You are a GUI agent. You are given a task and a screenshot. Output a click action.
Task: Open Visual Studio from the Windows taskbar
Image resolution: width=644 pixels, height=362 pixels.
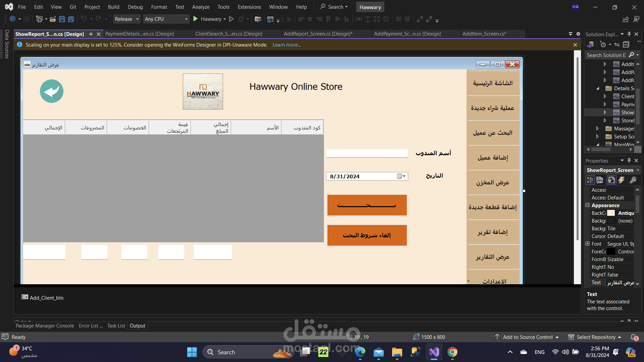pos(434,352)
